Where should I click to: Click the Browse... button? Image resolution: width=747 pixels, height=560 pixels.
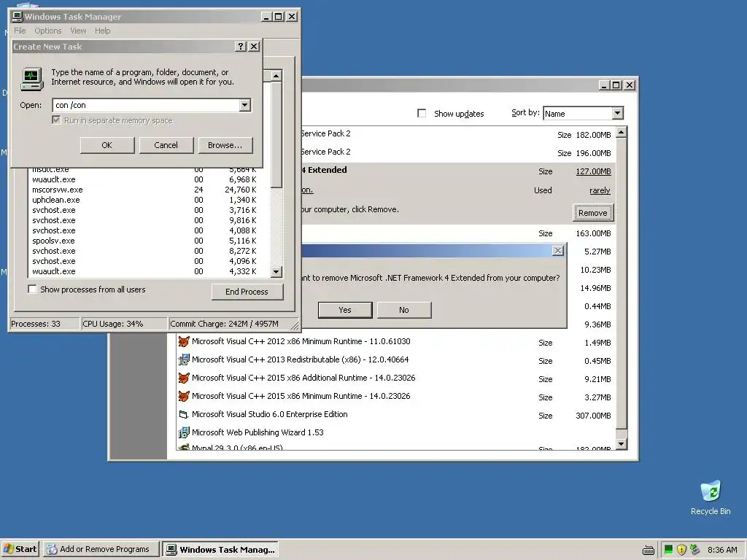click(x=225, y=145)
